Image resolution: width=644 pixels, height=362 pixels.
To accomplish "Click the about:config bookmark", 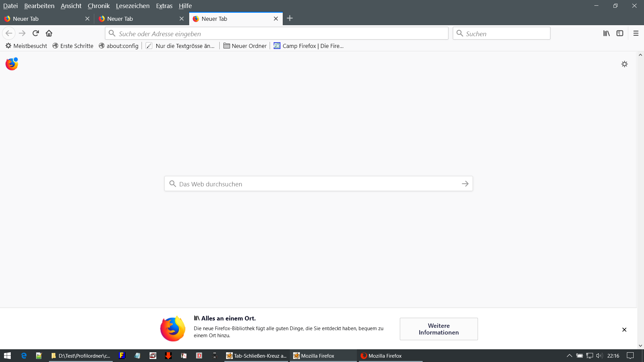I will click(119, 46).
